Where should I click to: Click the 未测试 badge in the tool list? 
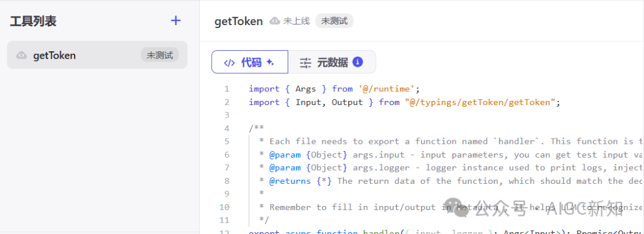point(160,55)
